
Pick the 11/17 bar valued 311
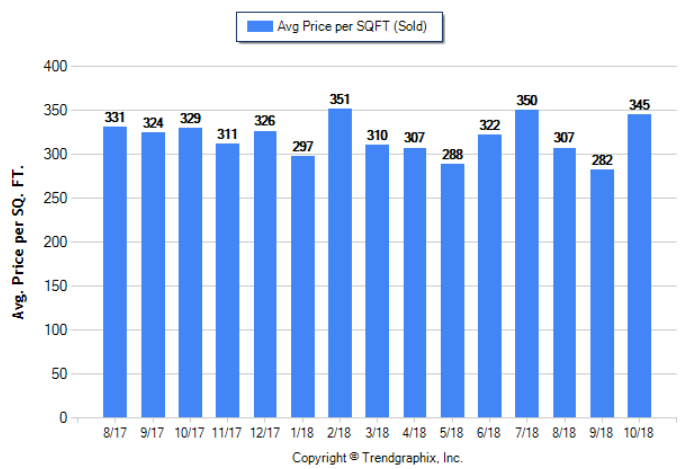(x=228, y=281)
